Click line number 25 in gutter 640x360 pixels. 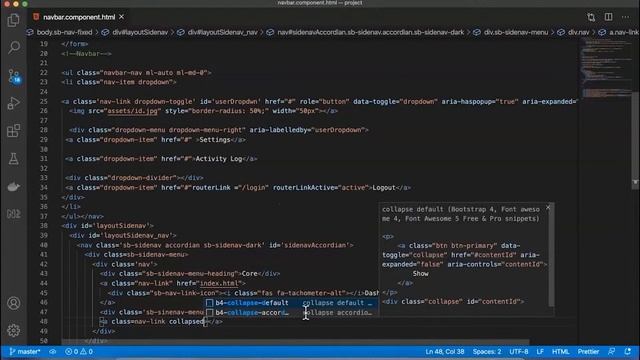coord(44,101)
